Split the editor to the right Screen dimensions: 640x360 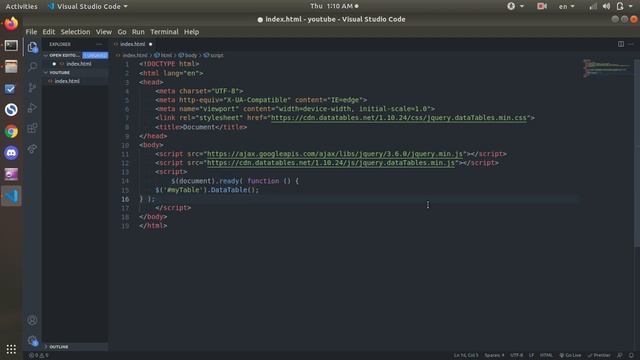[x=621, y=44]
